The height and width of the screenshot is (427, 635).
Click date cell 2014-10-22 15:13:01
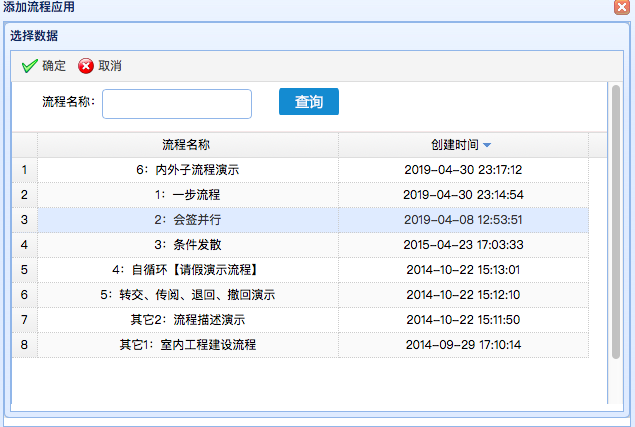click(463, 270)
